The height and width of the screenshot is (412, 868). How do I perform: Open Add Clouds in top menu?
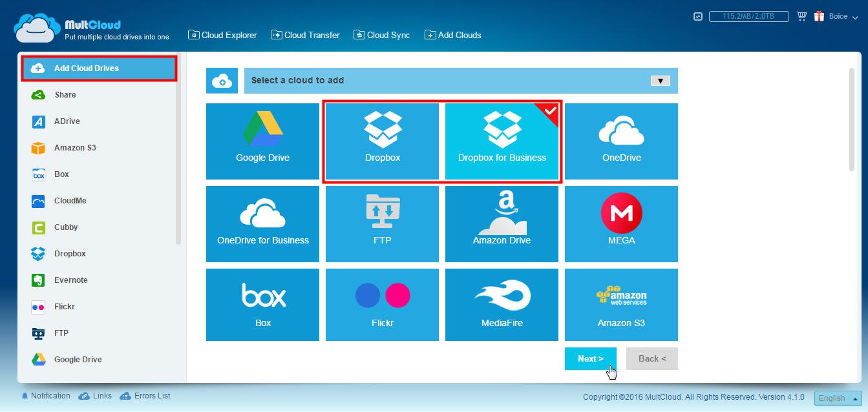point(452,35)
